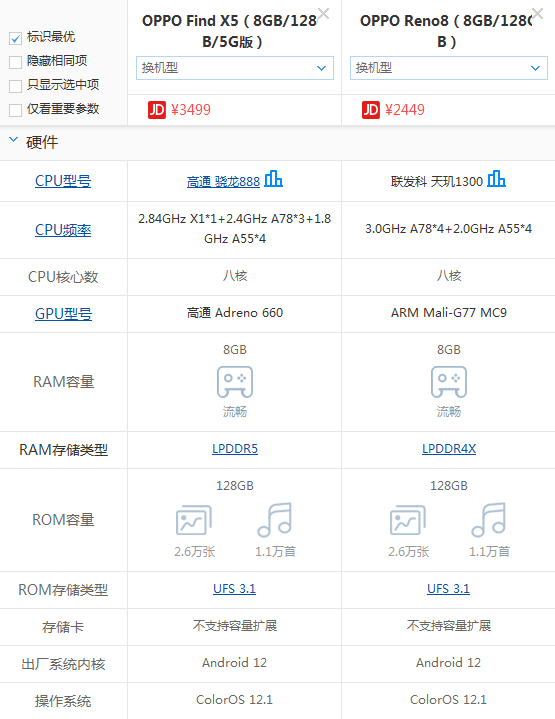
Task: Click the 硬件 section heading text
Action: click(x=42, y=142)
